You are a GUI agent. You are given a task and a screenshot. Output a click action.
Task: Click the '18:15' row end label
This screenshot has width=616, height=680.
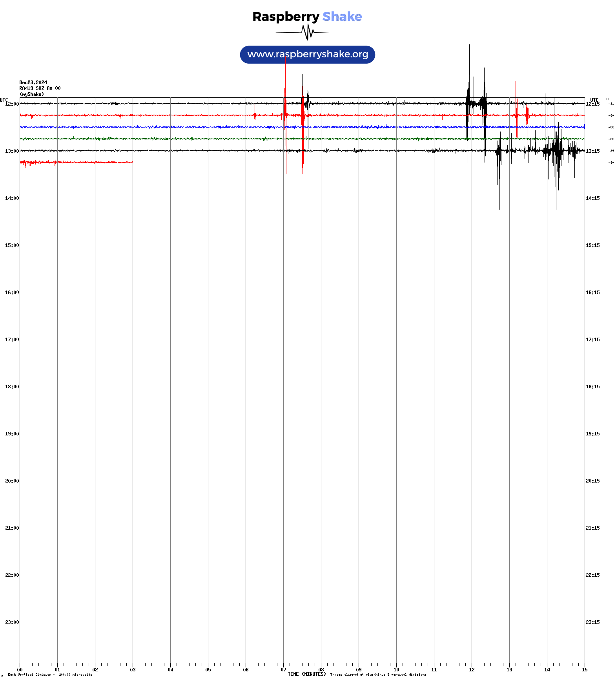pos(593,387)
